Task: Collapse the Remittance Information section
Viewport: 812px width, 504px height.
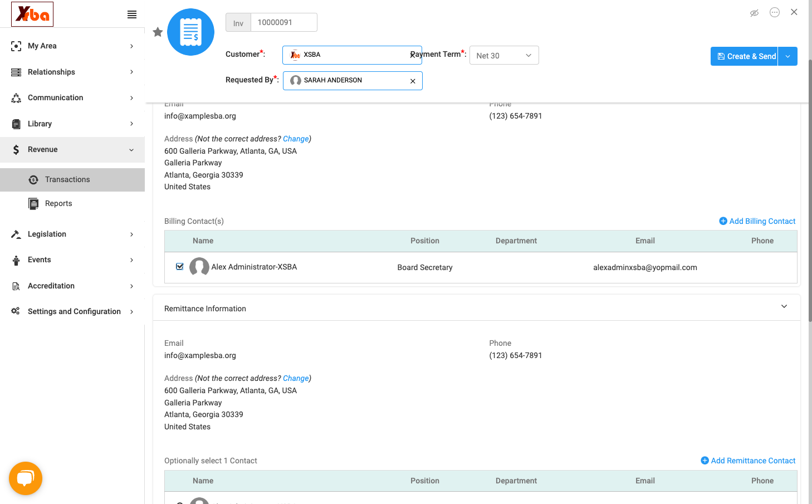Action: pyautogui.click(x=784, y=307)
